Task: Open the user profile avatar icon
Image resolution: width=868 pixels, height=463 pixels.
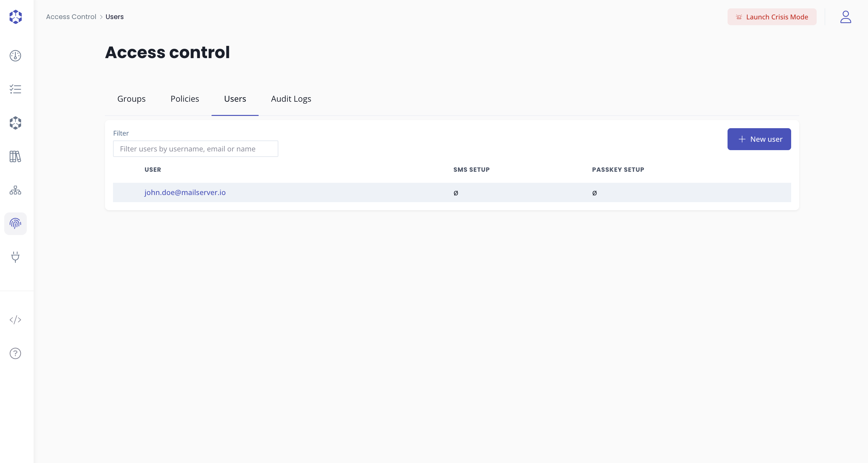Action: pos(845,17)
